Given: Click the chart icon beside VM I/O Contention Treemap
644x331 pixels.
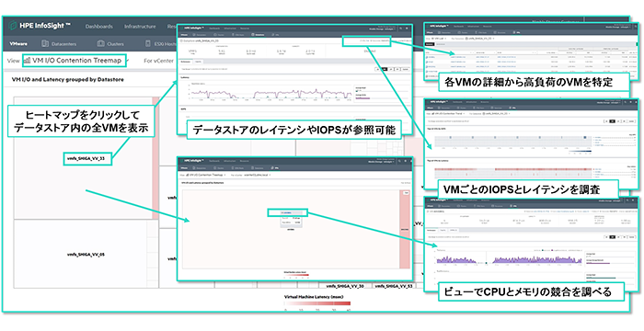Looking at the screenshot, I should pyautogui.click(x=28, y=61).
